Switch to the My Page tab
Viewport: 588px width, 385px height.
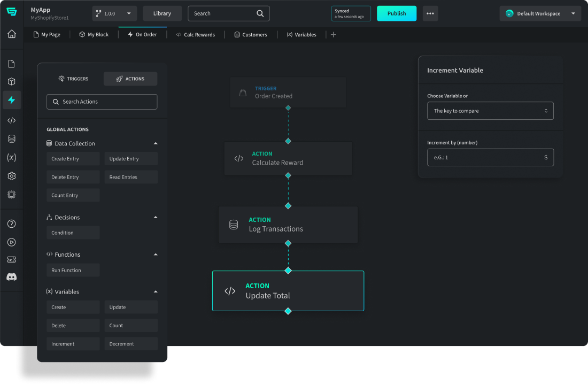tap(47, 35)
